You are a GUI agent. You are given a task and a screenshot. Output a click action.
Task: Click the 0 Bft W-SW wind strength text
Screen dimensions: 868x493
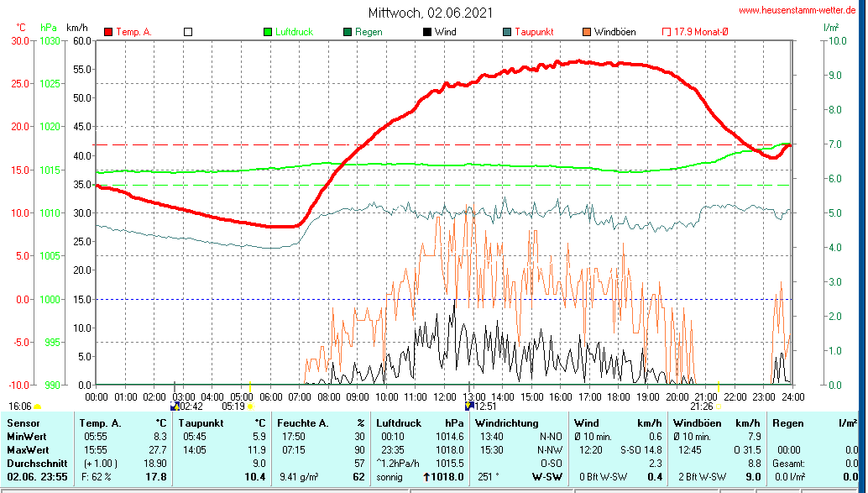[604, 476]
